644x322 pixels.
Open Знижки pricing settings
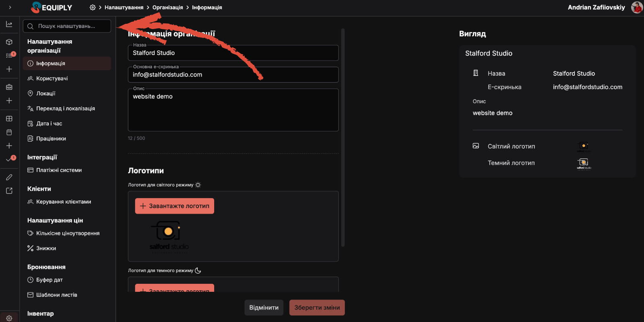pyautogui.click(x=46, y=248)
